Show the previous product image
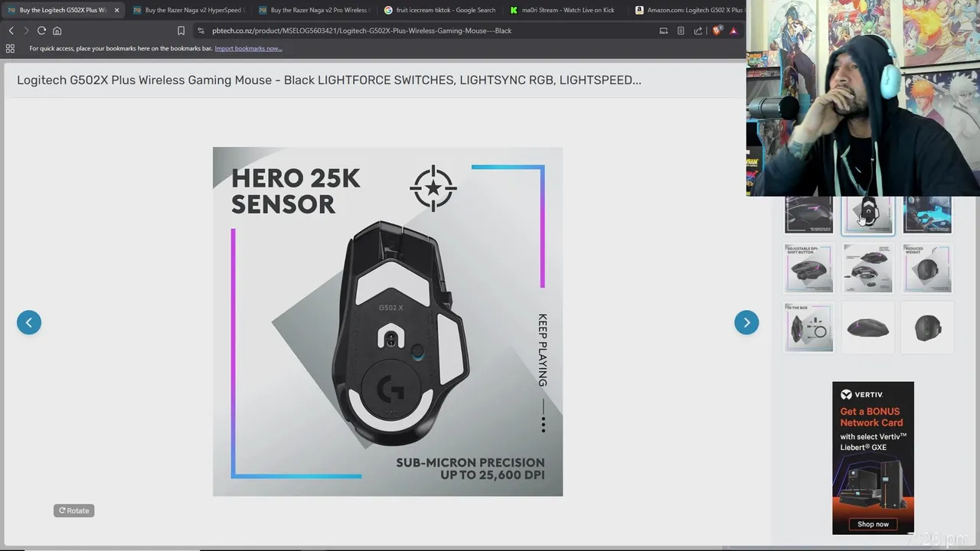 [x=29, y=322]
